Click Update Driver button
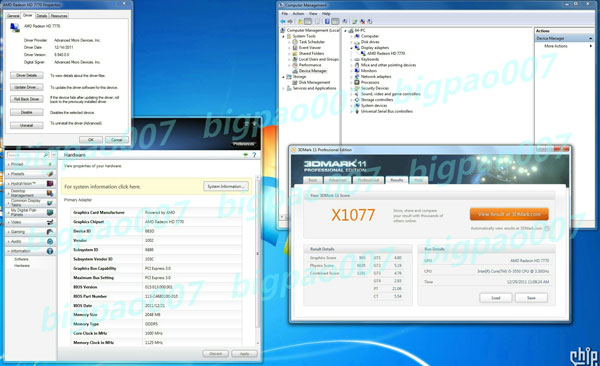Screen dimensions: 600x366 point(26,87)
